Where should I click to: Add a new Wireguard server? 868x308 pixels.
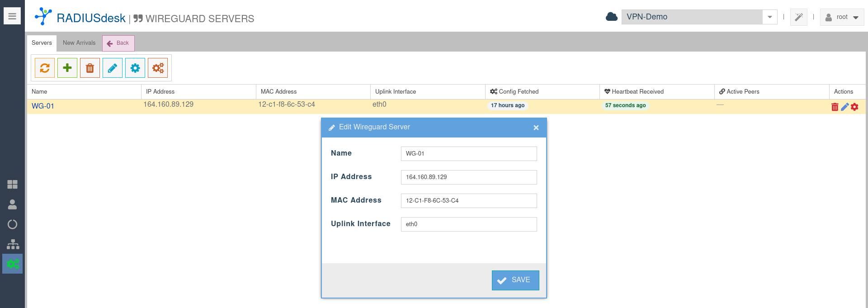(x=67, y=68)
